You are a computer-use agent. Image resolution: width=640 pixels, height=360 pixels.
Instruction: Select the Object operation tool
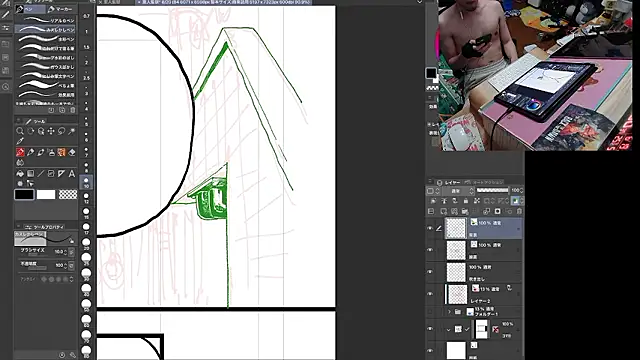coord(41,131)
